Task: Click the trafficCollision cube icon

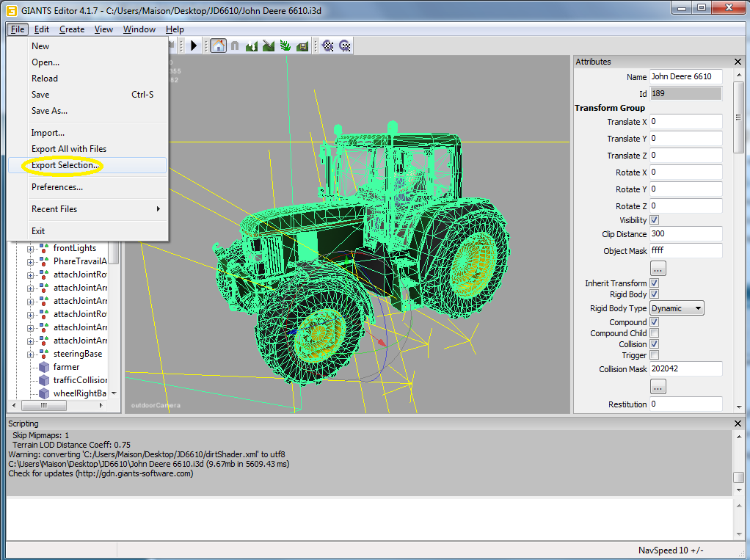Action: pos(44,380)
